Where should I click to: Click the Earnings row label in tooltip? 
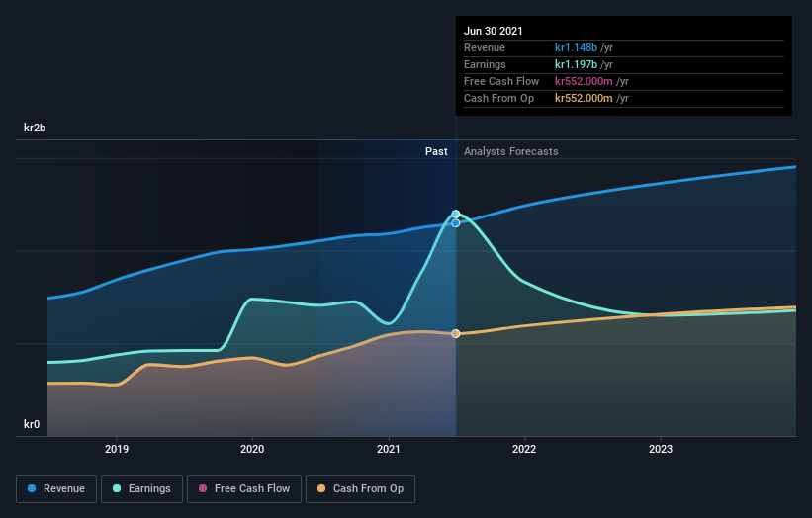pyautogui.click(x=485, y=64)
